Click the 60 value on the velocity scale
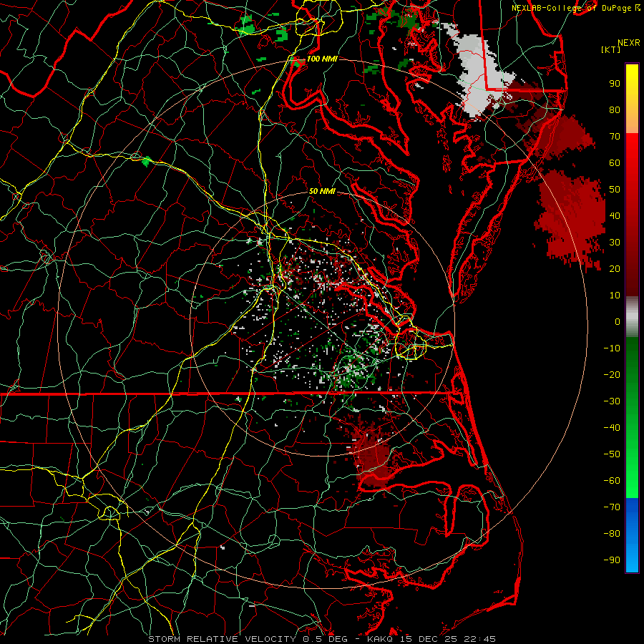The width and height of the screenshot is (644, 644). pos(615,162)
